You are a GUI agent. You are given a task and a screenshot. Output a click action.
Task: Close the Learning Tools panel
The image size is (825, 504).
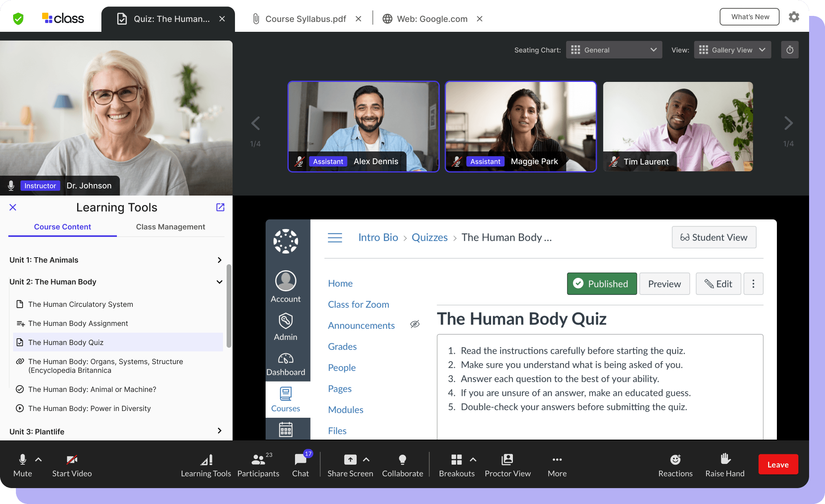click(13, 207)
